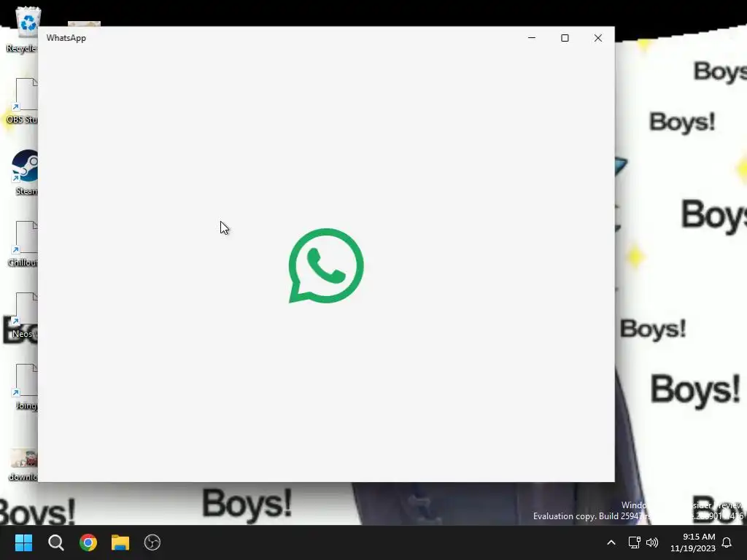Minimize the WhatsApp window
The image size is (747, 560).
(x=532, y=38)
